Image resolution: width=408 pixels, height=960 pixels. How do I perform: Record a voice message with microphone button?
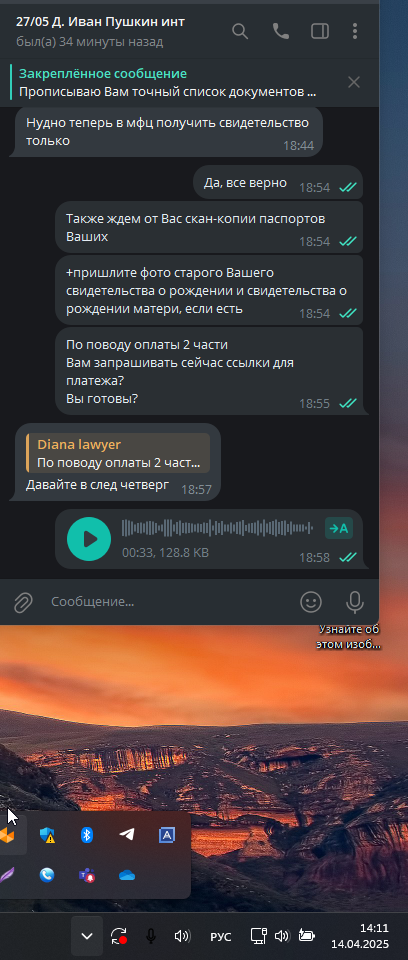[x=355, y=602]
